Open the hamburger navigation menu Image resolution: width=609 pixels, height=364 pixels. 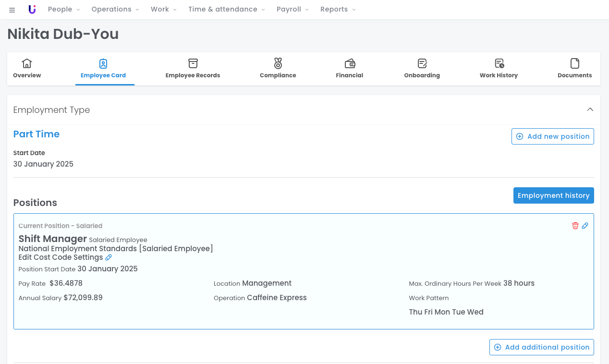[12, 10]
